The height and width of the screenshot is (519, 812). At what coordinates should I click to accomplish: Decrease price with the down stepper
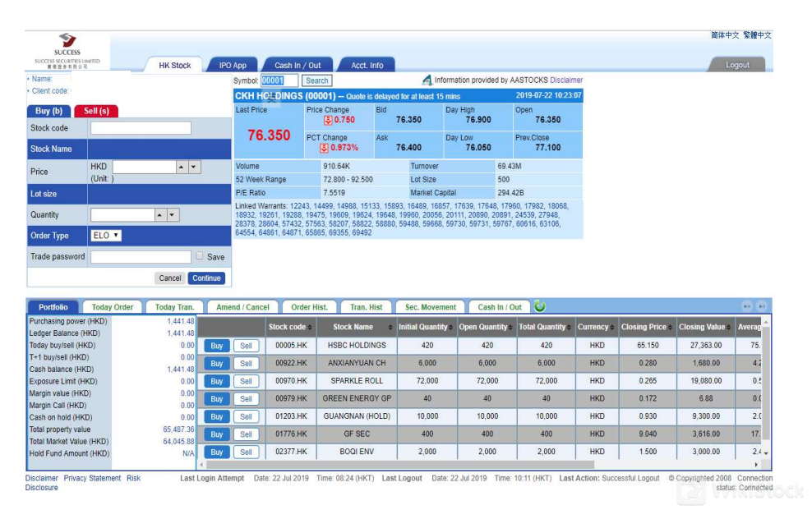click(194, 168)
